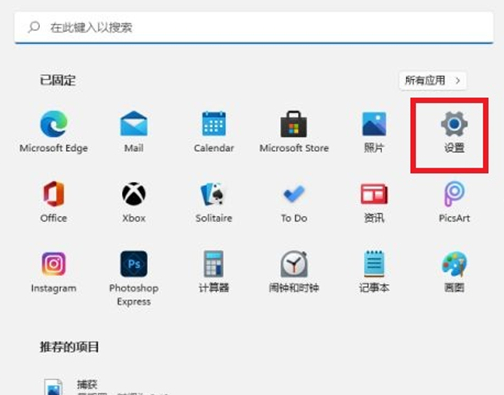Open Microsoft Edge from pinned apps

click(x=54, y=132)
